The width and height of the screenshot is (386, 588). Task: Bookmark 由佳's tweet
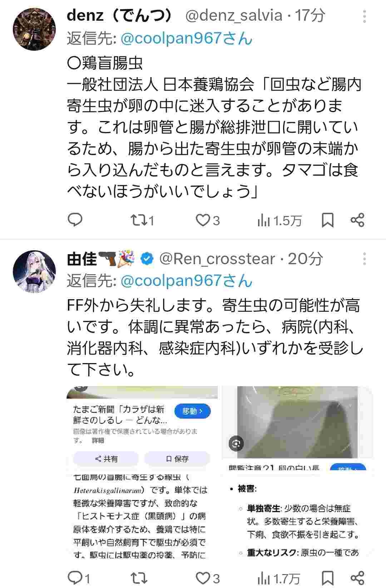[x=328, y=578]
